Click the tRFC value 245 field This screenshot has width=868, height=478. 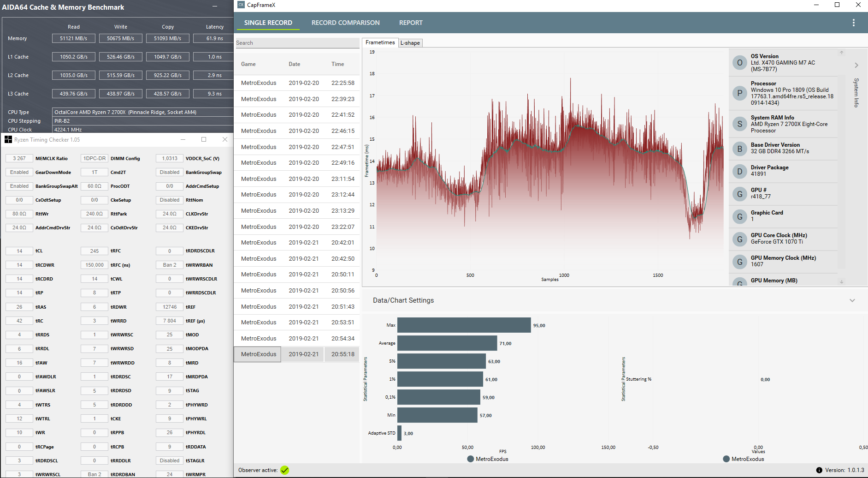click(x=94, y=251)
